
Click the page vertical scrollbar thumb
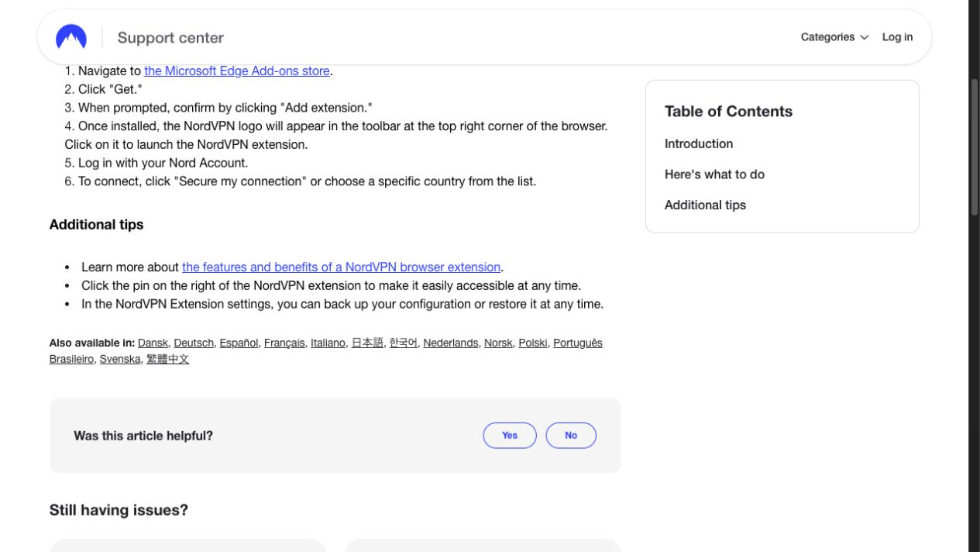click(975, 146)
